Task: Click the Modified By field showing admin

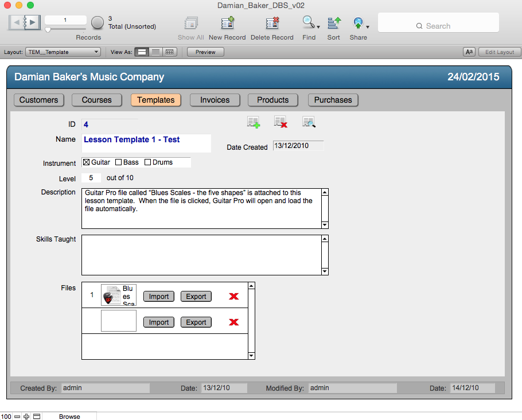Action: pyautogui.click(x=353, y=388)
